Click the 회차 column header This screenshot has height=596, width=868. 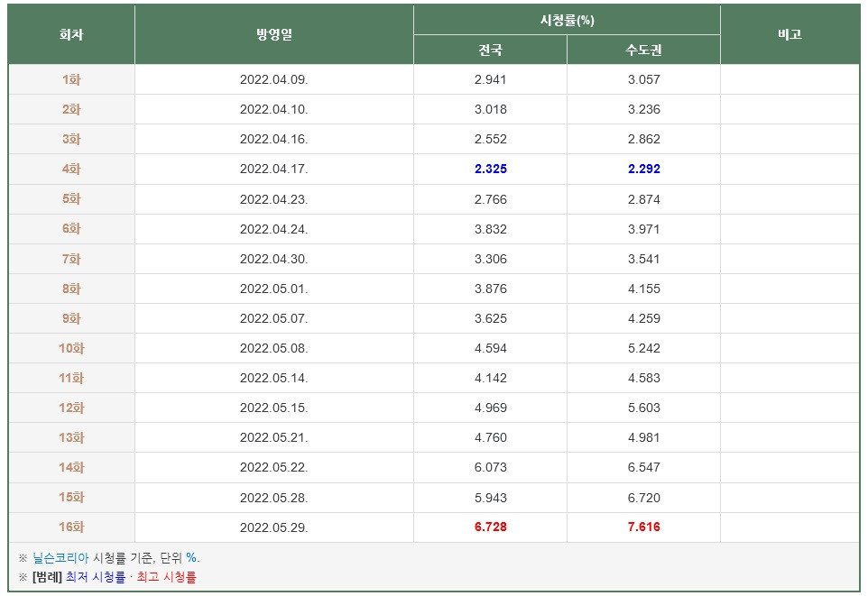pyautogui.click(x=71, y=34)
